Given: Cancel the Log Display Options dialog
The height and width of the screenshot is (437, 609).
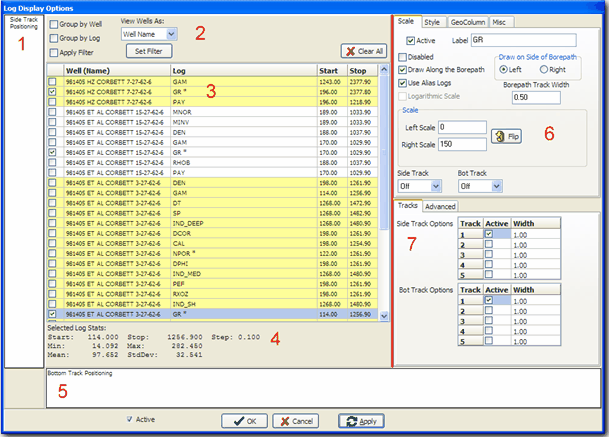Looking at the screenshot, I should (295, 421).
